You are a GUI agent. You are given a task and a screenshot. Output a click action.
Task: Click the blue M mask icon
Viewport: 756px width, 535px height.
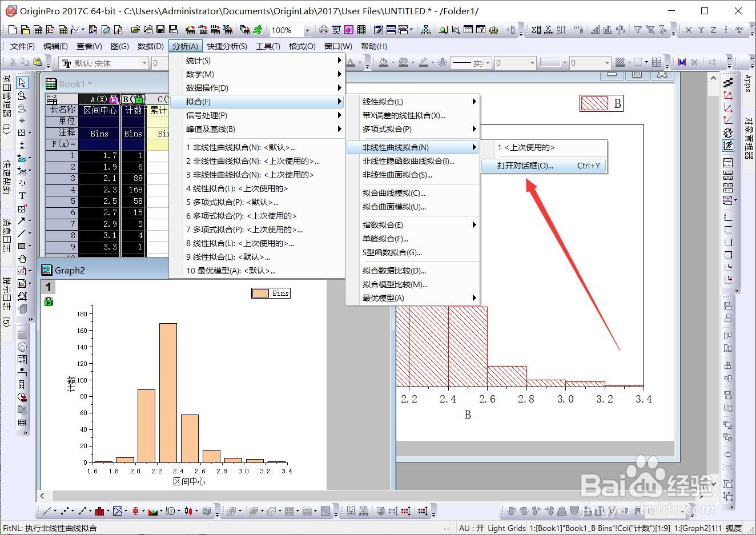tap(682, 63)
